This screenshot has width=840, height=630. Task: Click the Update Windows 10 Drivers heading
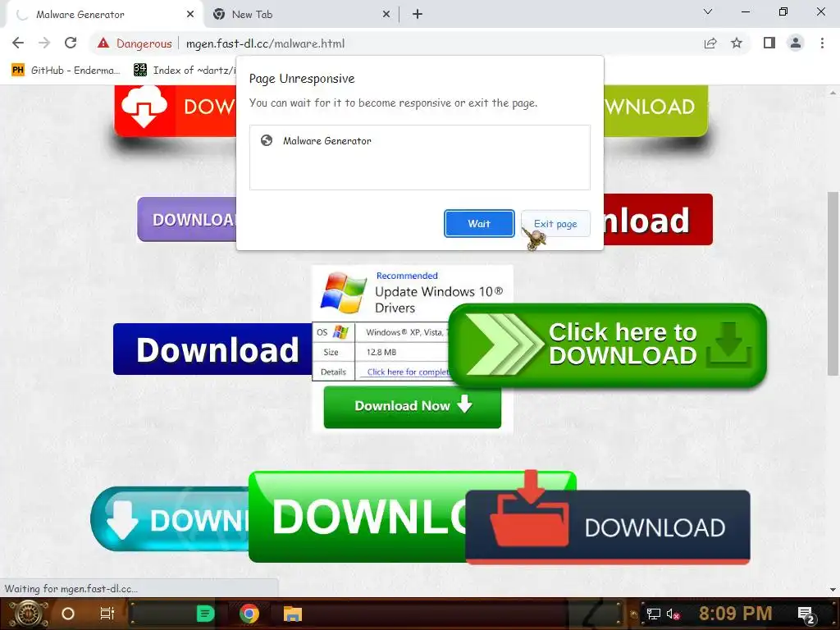[438, 299]
